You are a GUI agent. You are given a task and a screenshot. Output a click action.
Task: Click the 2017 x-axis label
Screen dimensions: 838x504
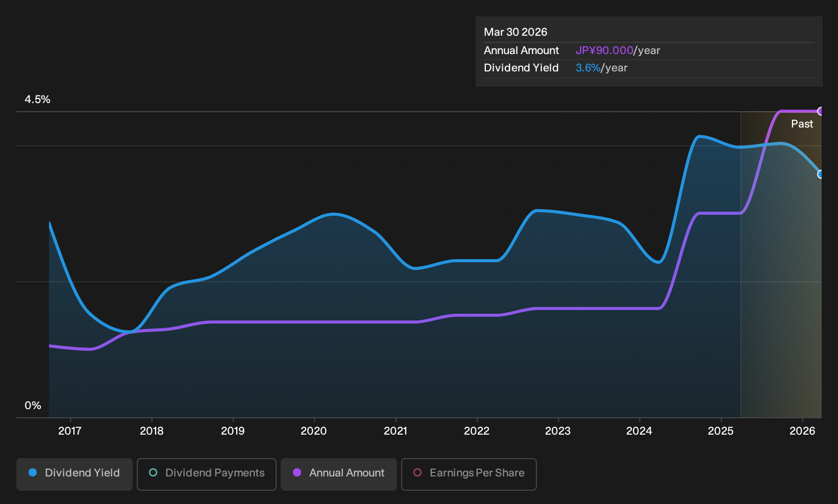click(70, 431)
